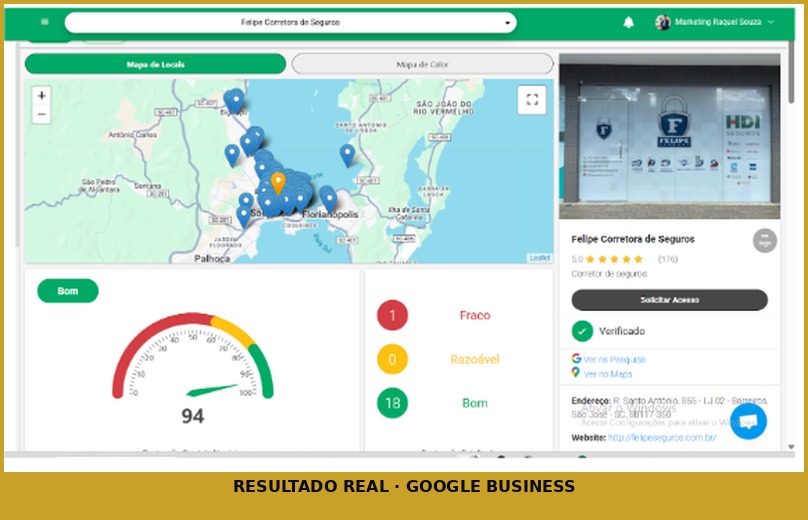Select the red Fraco count circle
This screenshot has height=520, width=808.
(392, 315)
